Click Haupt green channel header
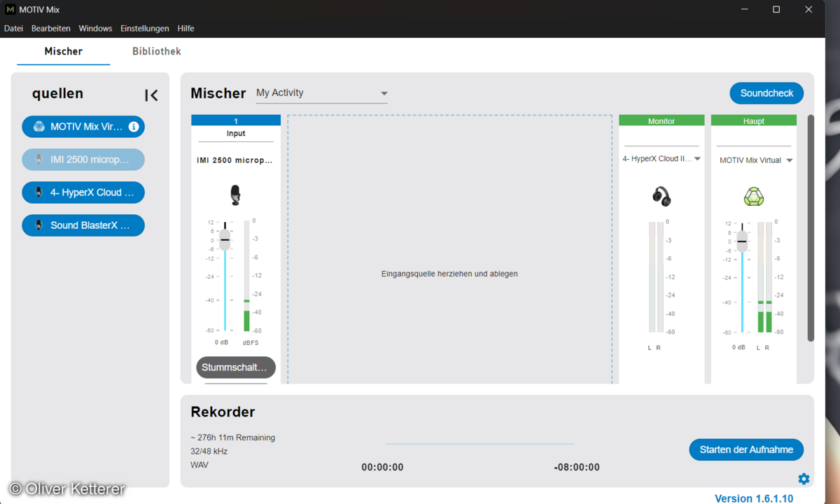The image size is (840, 504). click(x=754, y=120)
